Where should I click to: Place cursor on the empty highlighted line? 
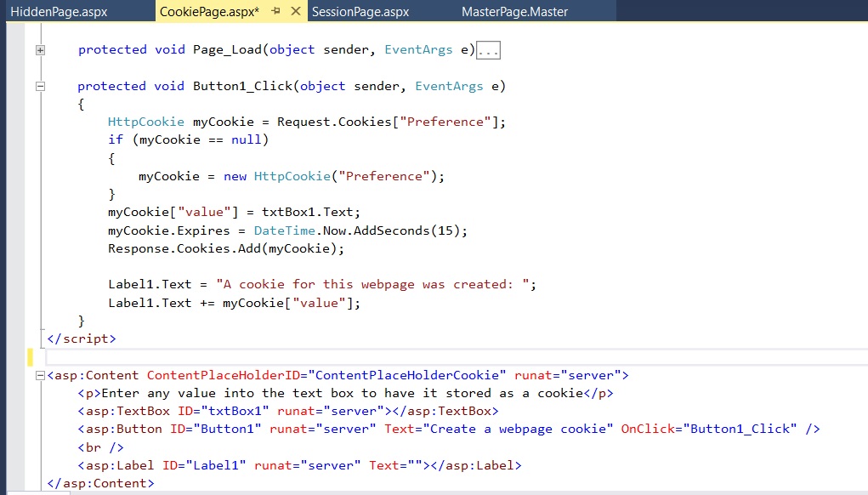[x=457, y=356]
